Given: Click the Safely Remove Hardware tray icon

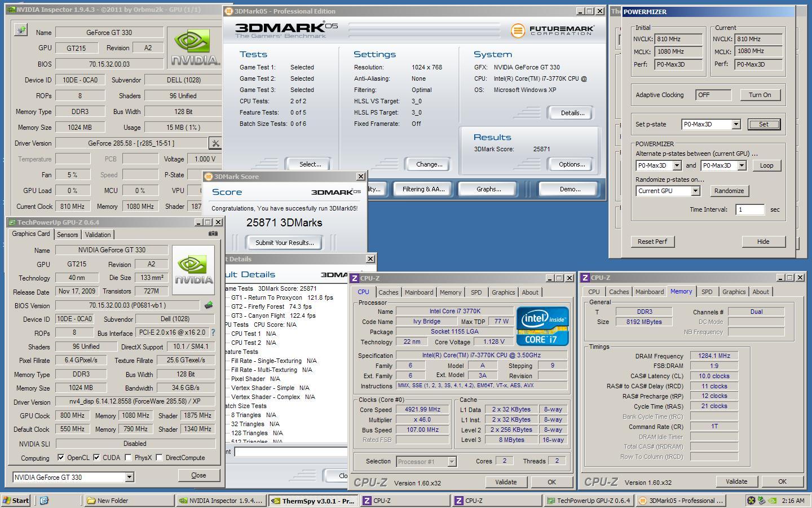Looking at the screenshot, I should tap(761, 500).
